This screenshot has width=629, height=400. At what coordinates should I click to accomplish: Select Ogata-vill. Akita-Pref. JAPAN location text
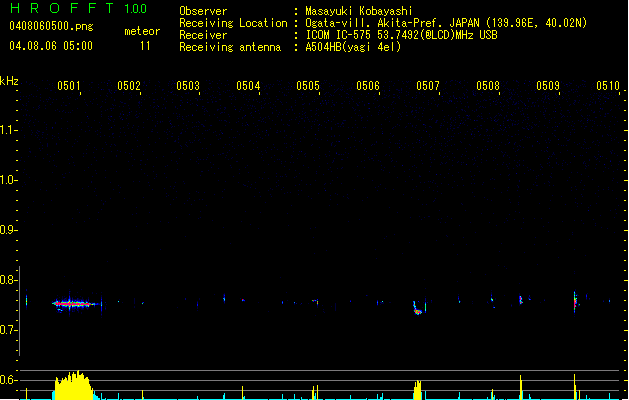click(446, 23)
